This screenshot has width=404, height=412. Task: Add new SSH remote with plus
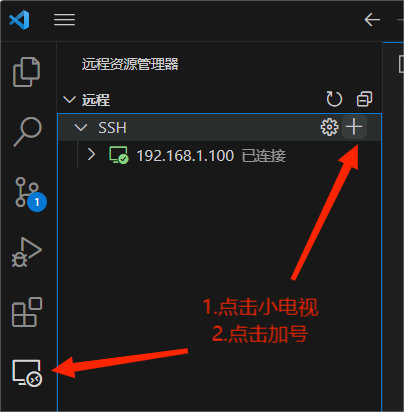(x=354, y=127)
